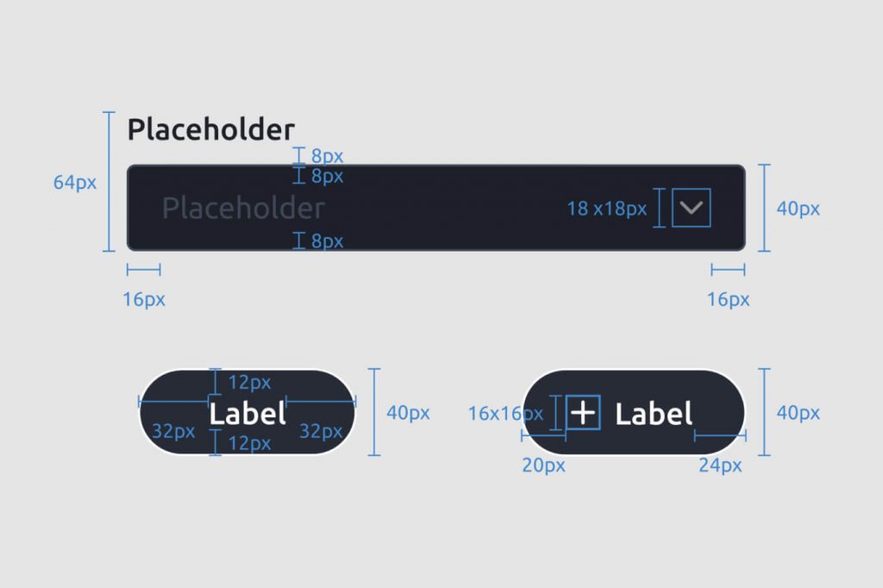Click the Label text beside the plus icon
Screen dimensions: 883x588
[x=654, y=414]
